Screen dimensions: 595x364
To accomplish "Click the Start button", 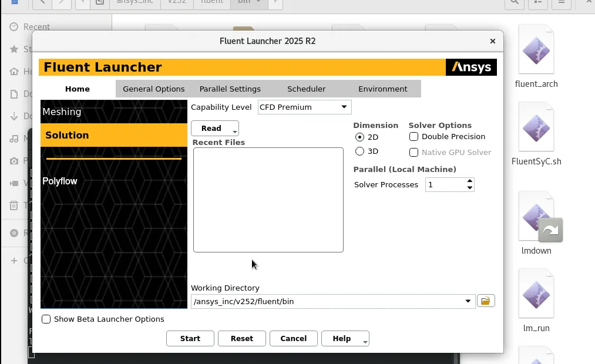I will (x=190, y=339).
